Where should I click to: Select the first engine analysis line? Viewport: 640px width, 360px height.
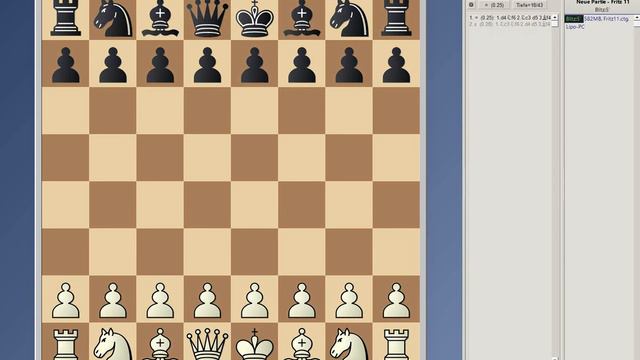tap(509, 18)
